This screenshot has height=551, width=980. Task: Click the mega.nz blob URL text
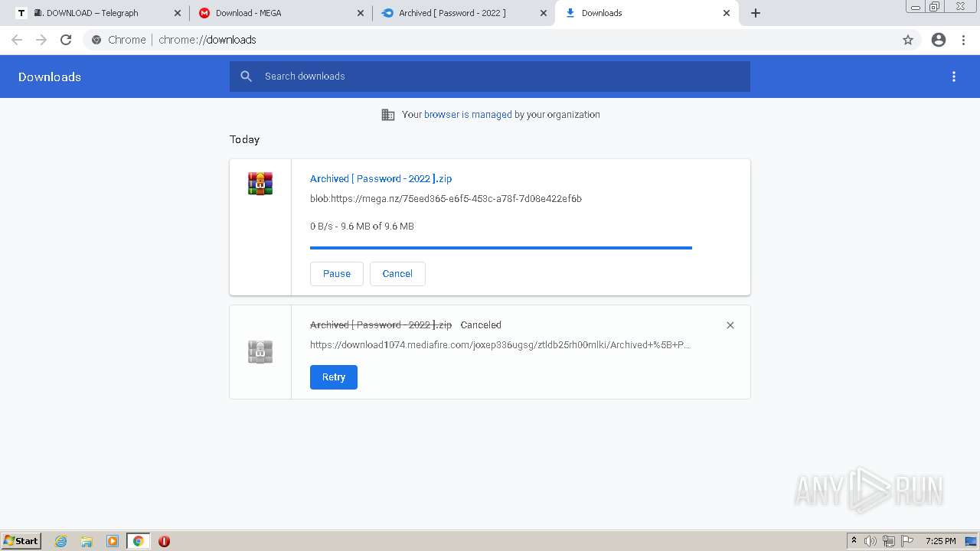point(446,198)
